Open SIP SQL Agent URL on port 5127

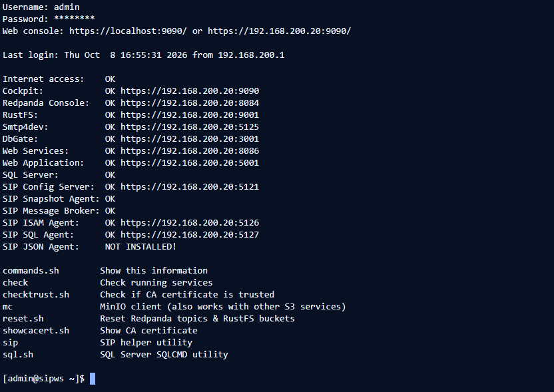(190, 235)
